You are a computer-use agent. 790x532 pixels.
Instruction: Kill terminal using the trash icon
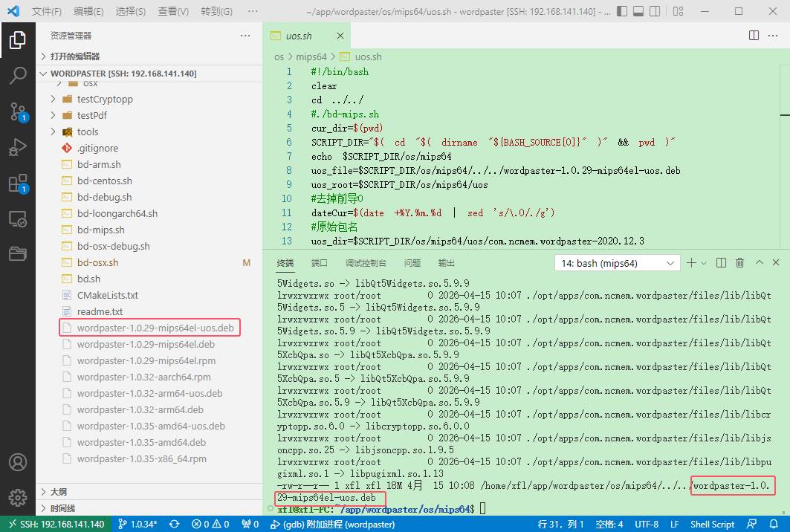click(739, 263)
